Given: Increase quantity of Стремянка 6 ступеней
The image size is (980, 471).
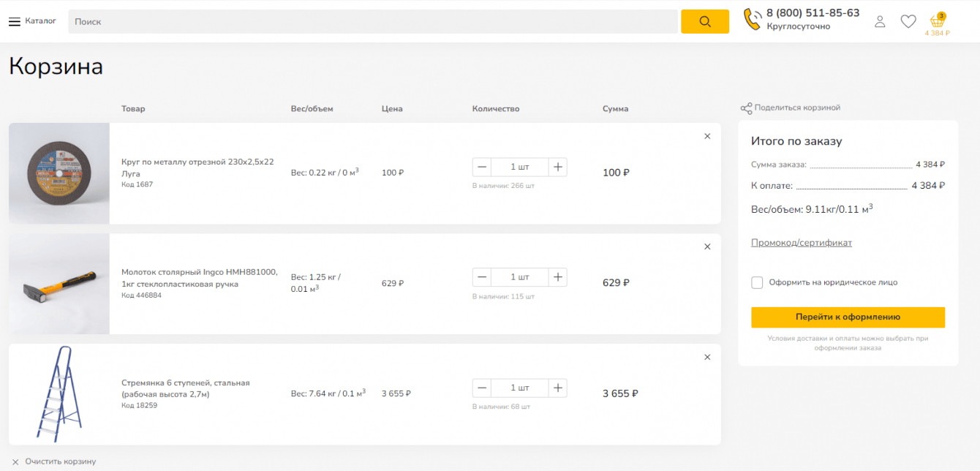Looking at the screenshot, I should (557, 388).
